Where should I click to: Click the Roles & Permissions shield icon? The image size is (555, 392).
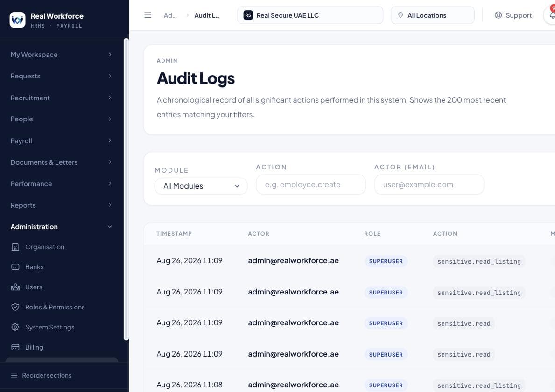[x=15, y=307]
